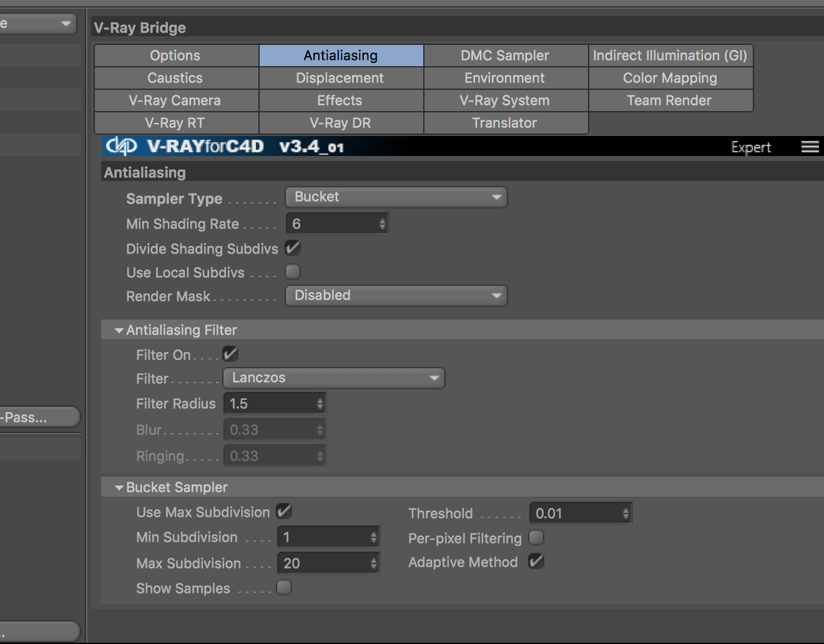Click the Antialiasing section header
Image resolution: width=824 pixels, height=644 pixels.
point(145,173)
